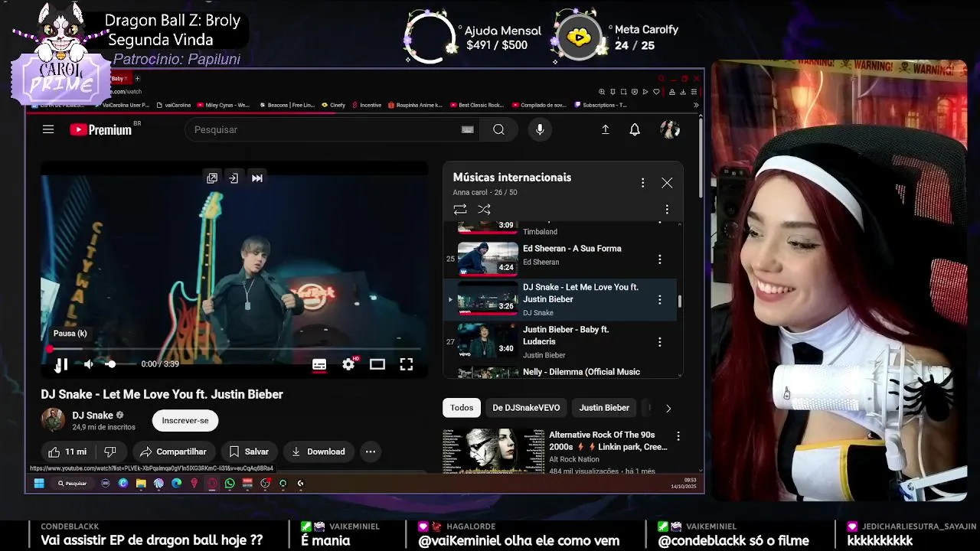Open Best Classic Rock bookmark
Image resolution: width=980 pixels, height=551 pixels.
coord(477,105)
